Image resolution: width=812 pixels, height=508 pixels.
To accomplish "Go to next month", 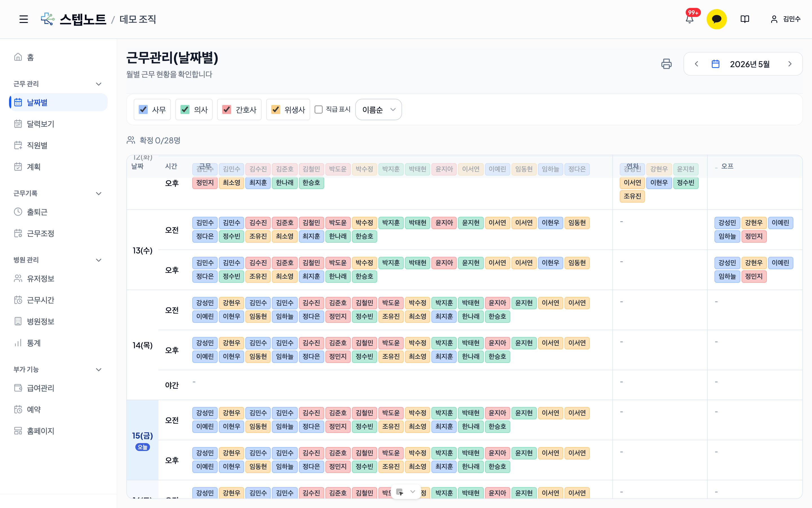I will click(790, 64).
